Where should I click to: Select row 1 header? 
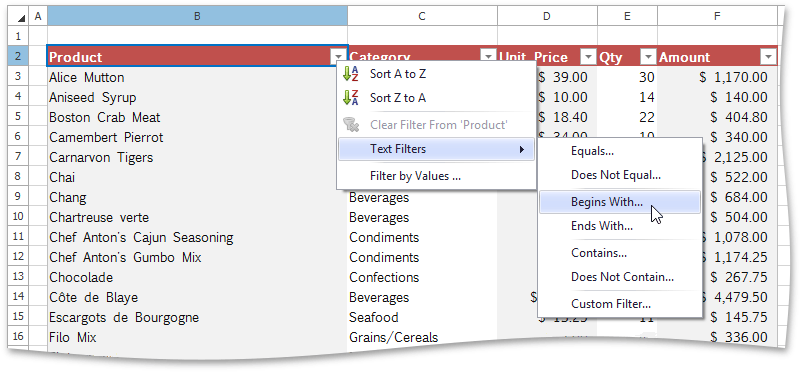click(18, 36)
